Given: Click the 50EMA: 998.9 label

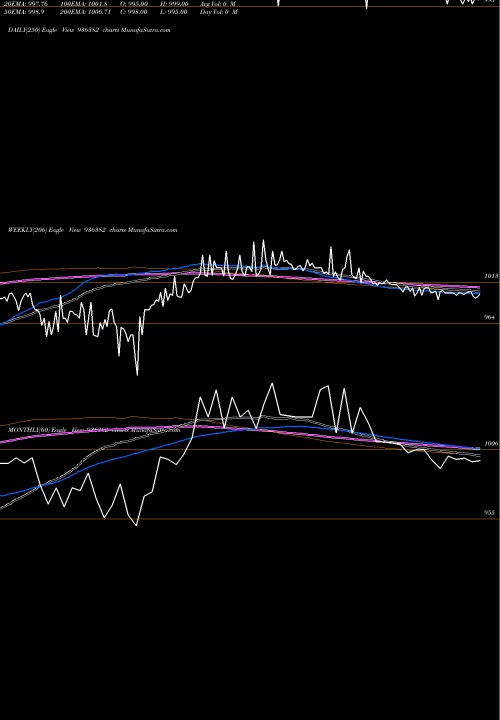Looking at the screenshot, I should pyautogui.click(x=24, y=12).
